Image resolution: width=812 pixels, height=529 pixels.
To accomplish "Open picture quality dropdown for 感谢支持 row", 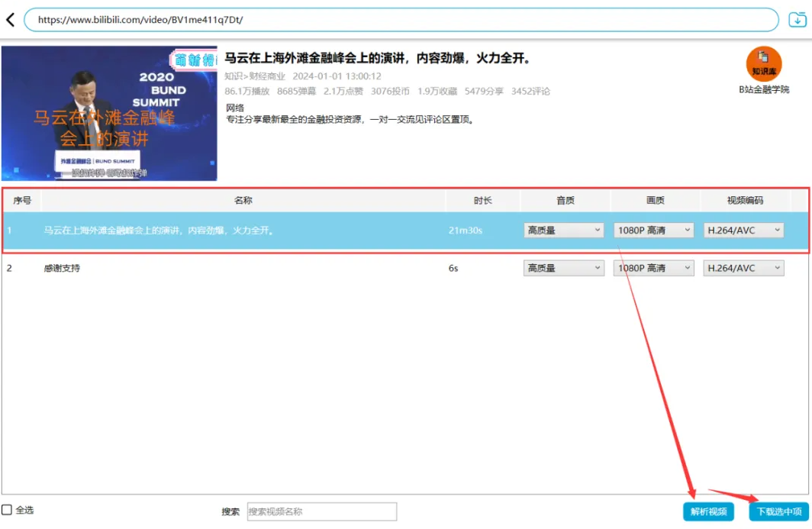I will click(x=653, y=268).
